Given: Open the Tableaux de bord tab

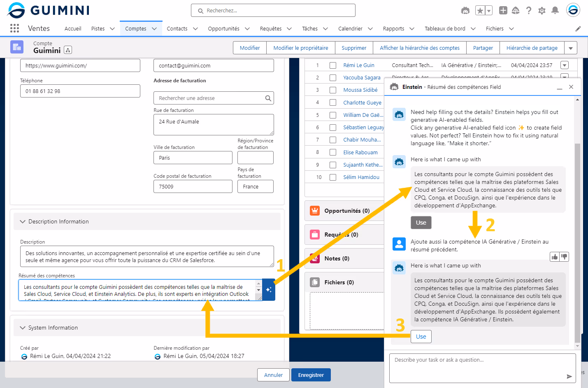Looking at the screenshot, I should pos(445,29).
